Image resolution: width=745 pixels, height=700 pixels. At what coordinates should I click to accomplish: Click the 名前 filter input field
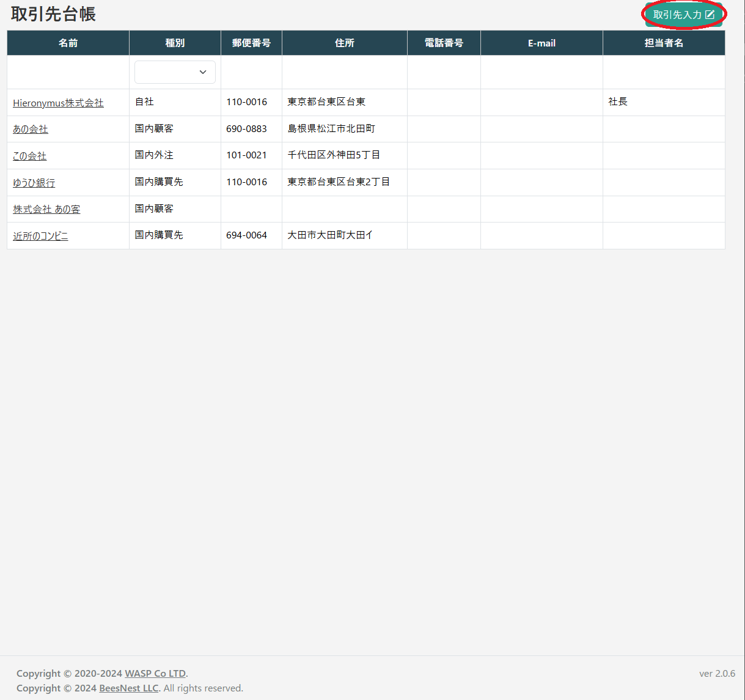pyautogui.click(x=67, y=72)
